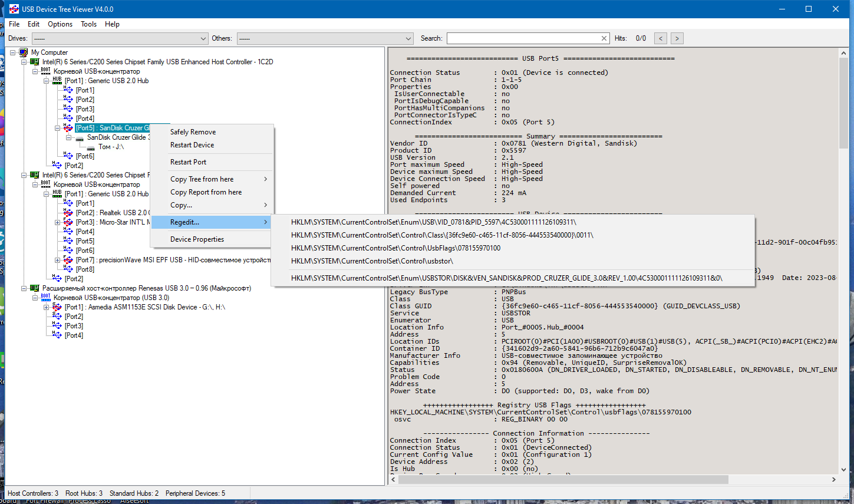The image size is (854, 504).
Task: Choose Restart Port from context menu
Action: pyautogui.click(x=212, y=162)
